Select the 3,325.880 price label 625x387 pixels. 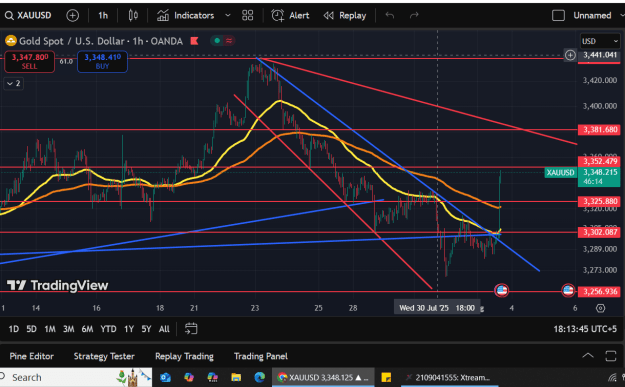point(599,201)
